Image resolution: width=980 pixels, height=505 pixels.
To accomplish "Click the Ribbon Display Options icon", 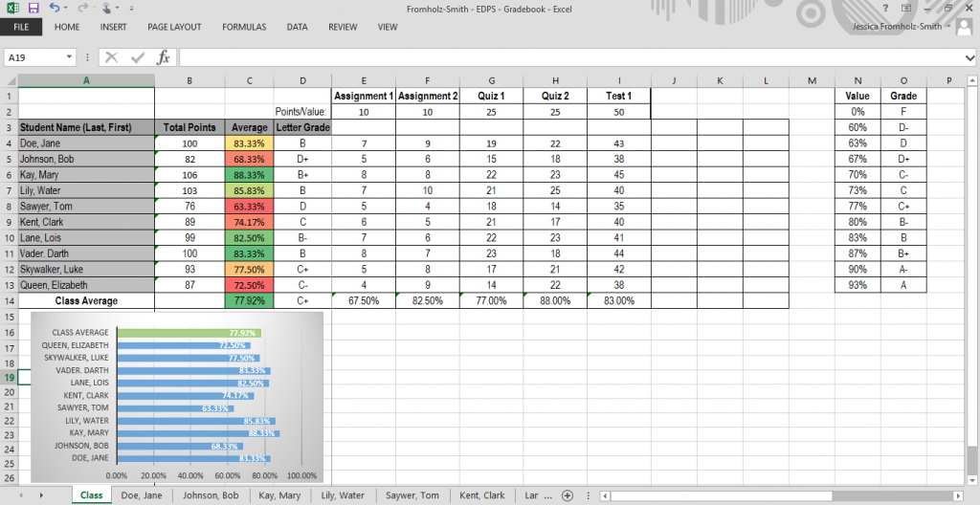I will (x=907, y=8).
